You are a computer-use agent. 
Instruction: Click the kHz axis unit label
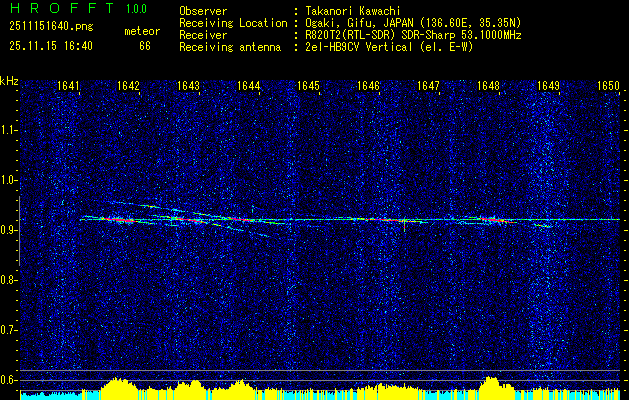[x=9, y=81]
